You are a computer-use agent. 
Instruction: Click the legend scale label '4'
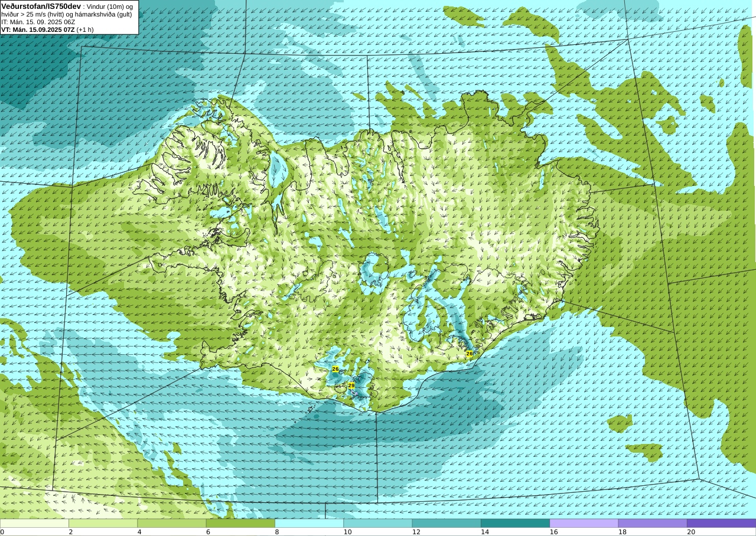(x=139, y=532)
